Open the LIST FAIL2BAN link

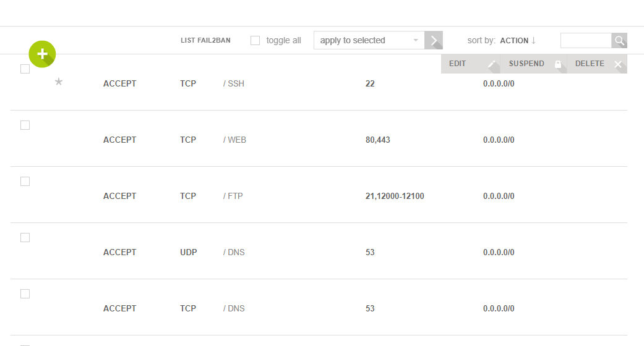coord(205,41)
